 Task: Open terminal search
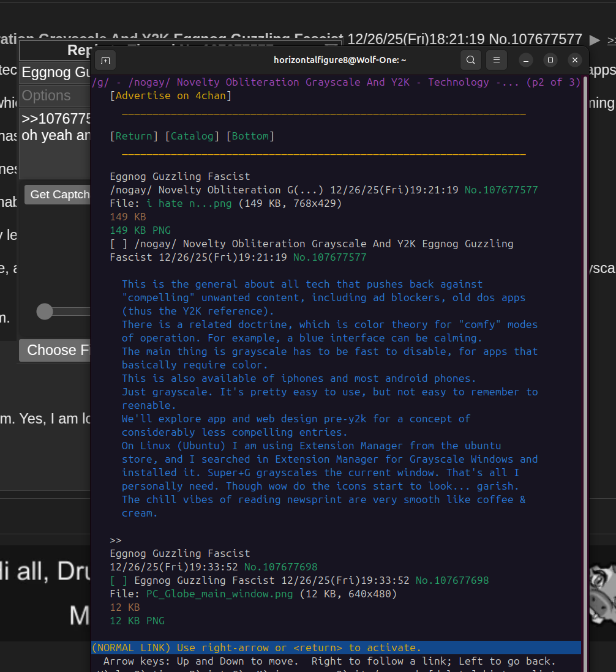coord(470,60)
